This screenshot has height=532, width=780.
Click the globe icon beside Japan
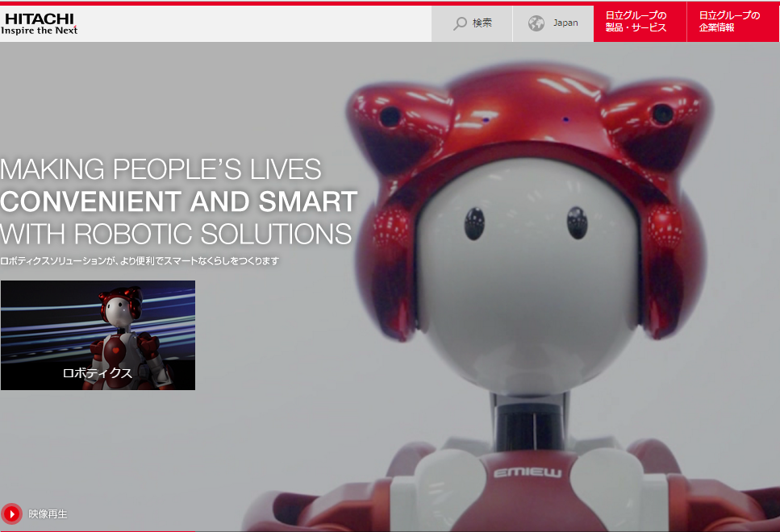[x=536, y=23]
